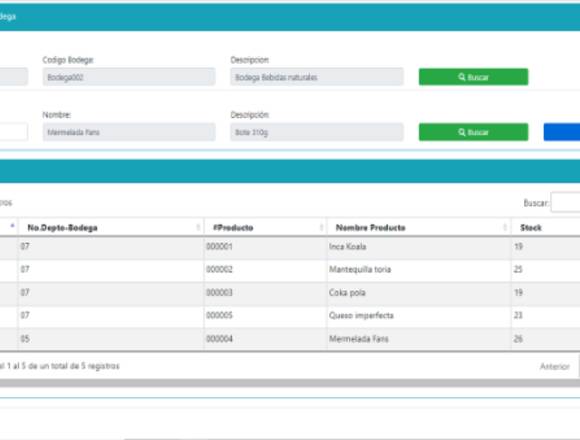Click product number 000004
Image resolution: width=580 pixels, height=440 pixels.
coord(219,339)
